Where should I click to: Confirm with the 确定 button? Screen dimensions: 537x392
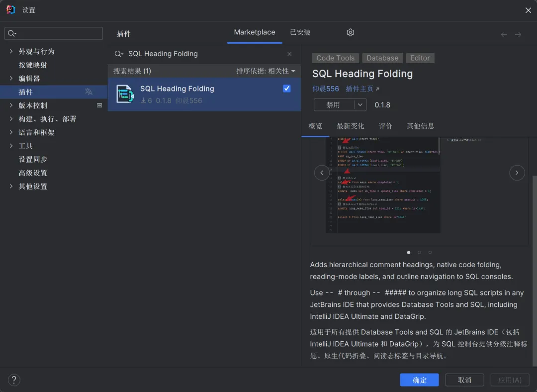point(419,380)
